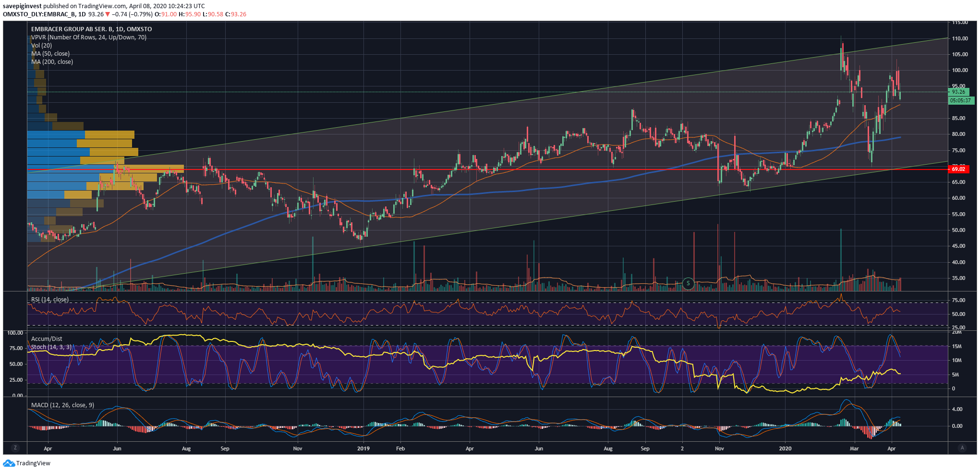Select the MA (200, close) legend
The height and width of the screenshot is (472, 980).
(52, 62)
